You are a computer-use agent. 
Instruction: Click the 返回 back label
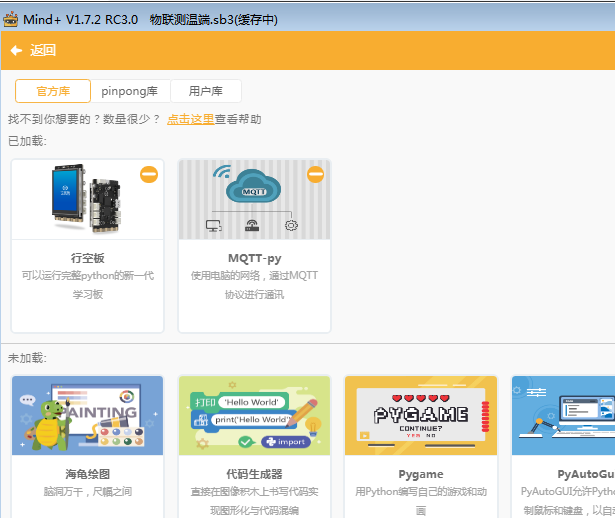[43, 50]
